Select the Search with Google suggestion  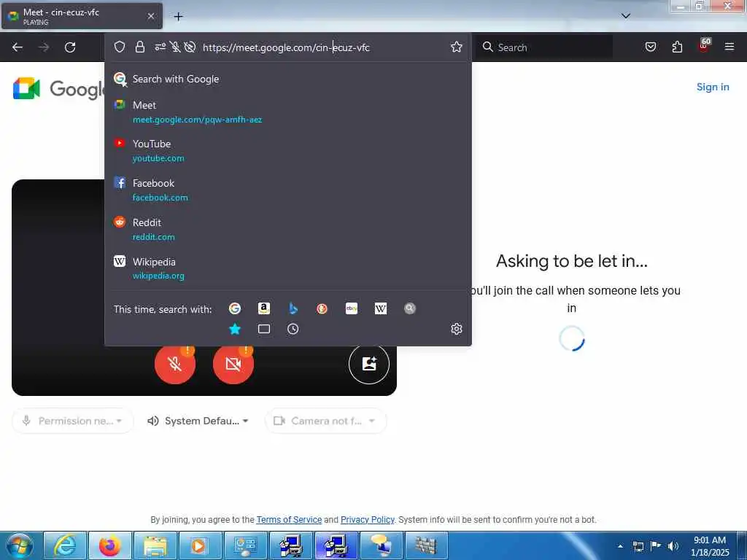point(287,79)
